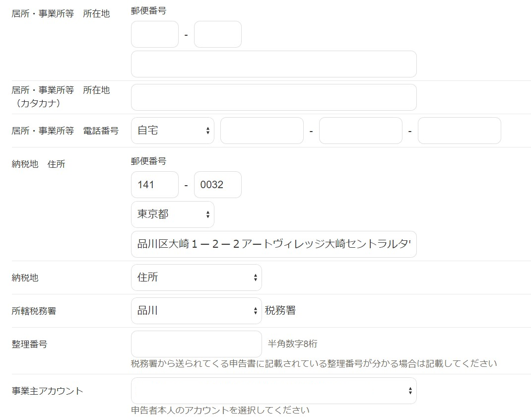Screen dimensions: 531x420
Task: Open the 自宅 phone type dropdown
Action: [172, 131]
